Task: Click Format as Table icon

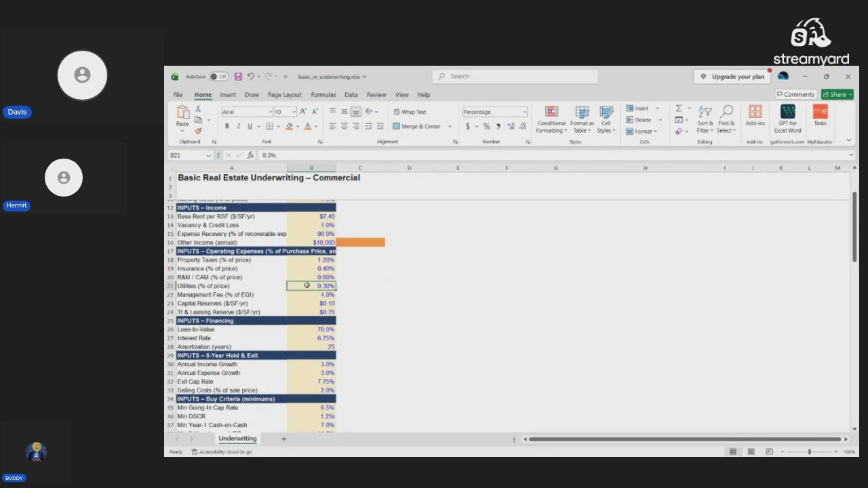Action: pos(582,119)
